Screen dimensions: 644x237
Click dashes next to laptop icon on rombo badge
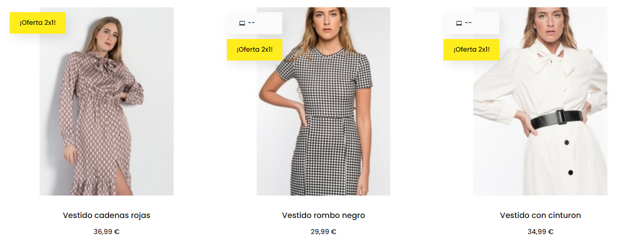click(x=251, y=23)
